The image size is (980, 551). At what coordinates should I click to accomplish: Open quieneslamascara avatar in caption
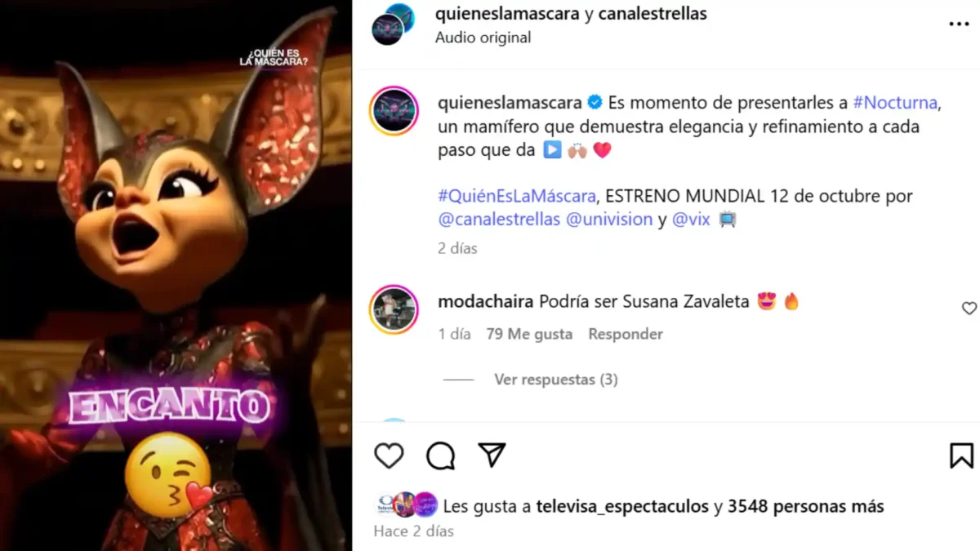[394, 110]
